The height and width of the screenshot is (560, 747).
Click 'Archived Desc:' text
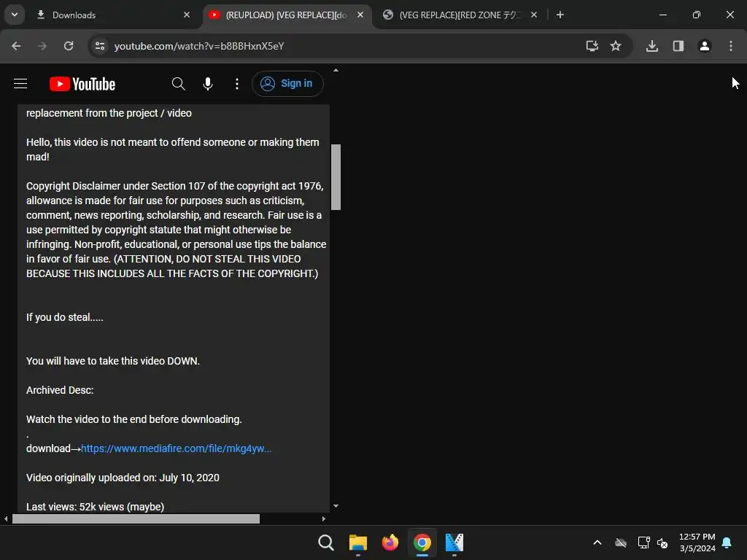(60, 390)
